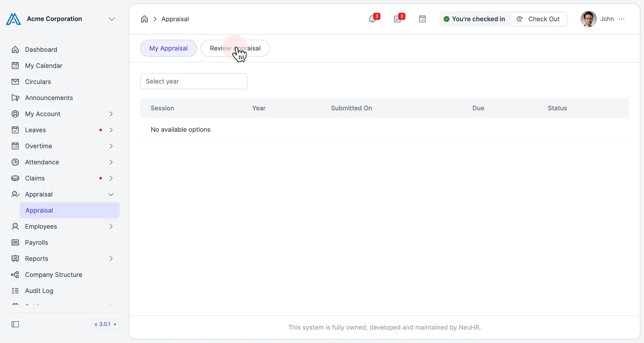Click the Audit Log list icon
Image resolution: width=644 pixels, height=343 pixels.
coord(15,291)
